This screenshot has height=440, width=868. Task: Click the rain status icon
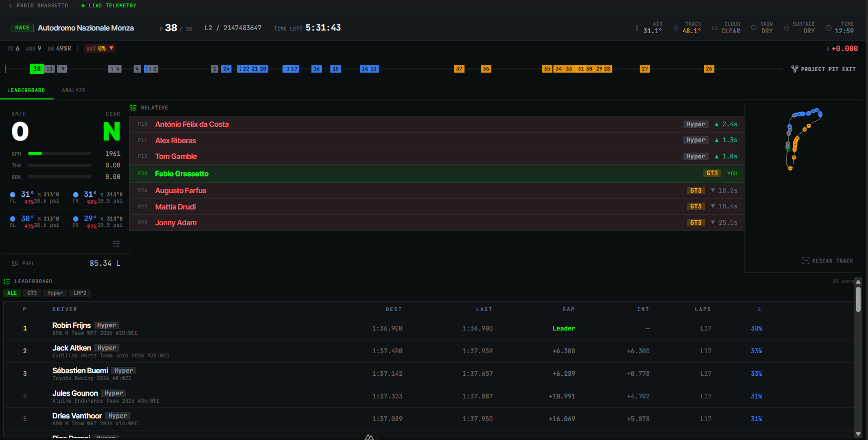coord(754,28)
